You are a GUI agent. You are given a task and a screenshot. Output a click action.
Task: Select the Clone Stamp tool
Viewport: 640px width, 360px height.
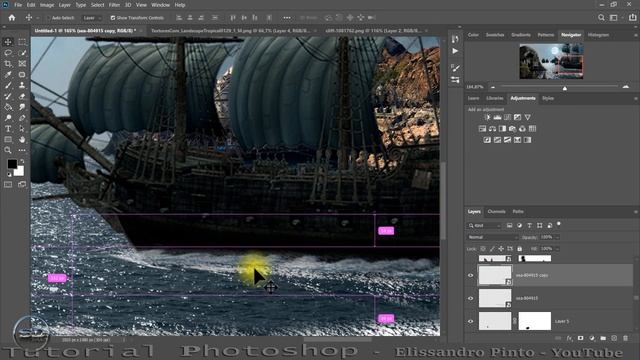(22, 85)
